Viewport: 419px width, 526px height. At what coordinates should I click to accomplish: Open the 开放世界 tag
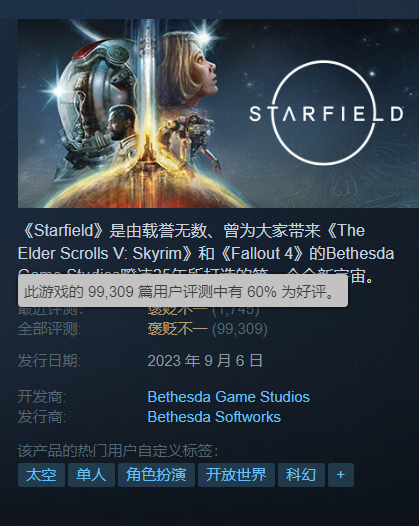(236, 475)
